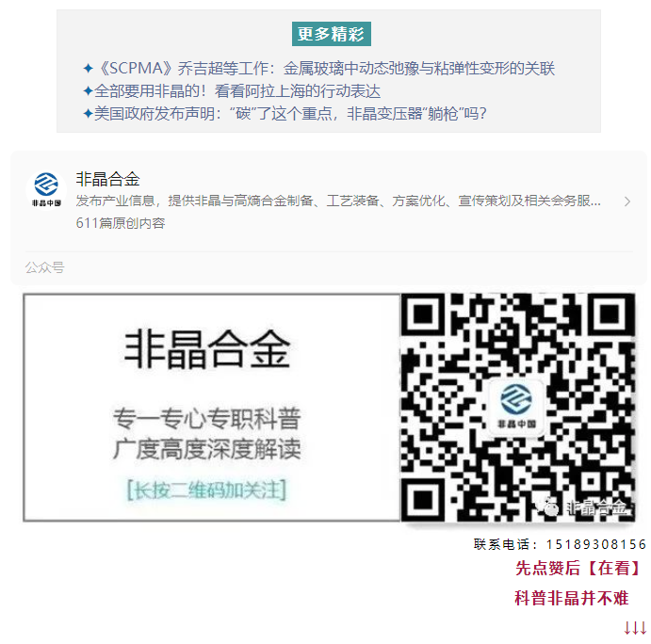This screenshot has height=644, width=651.
Task: Open the SCPMA 乔吉超 article link
Action: click(x=326, y=69)
